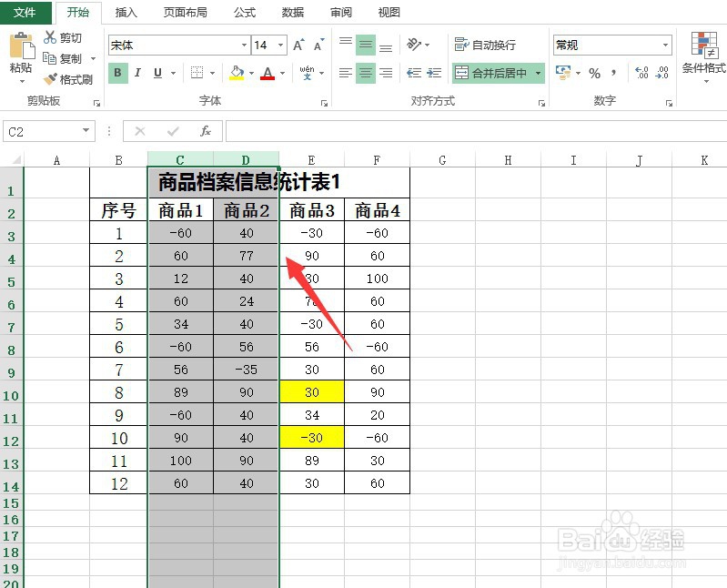Switch to 插入 Insert tab
The height and width of the screenshot is (588, 727).
coord(126,13)
